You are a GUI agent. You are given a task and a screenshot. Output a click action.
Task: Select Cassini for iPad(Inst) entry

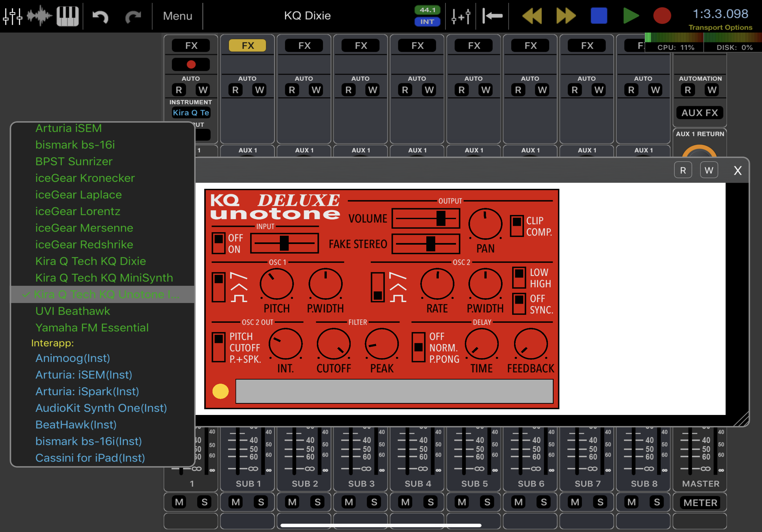point(90,458)
